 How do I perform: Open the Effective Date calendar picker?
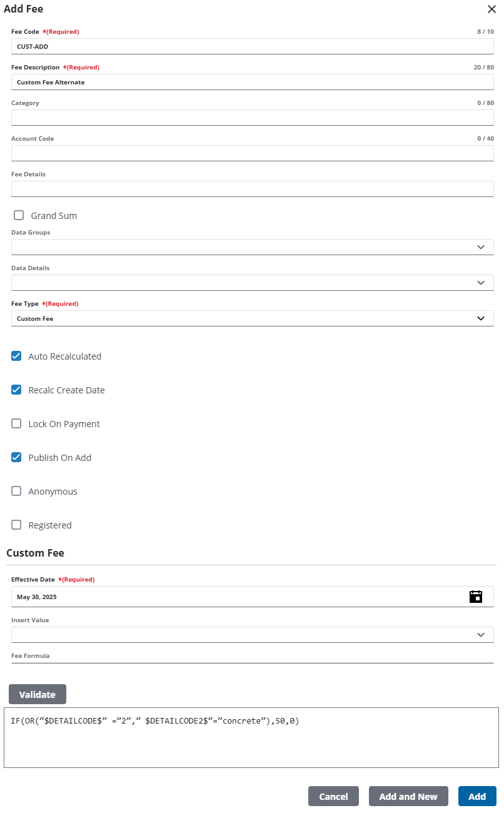click(x=475, y=597)
